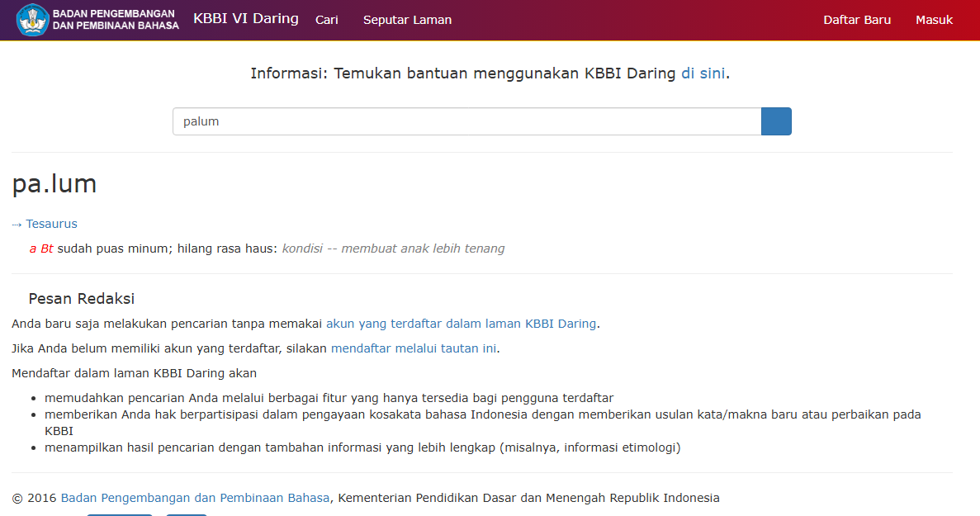980x516 pixels.
Task: Click the blue search button
Action: (x=776, y=121)
